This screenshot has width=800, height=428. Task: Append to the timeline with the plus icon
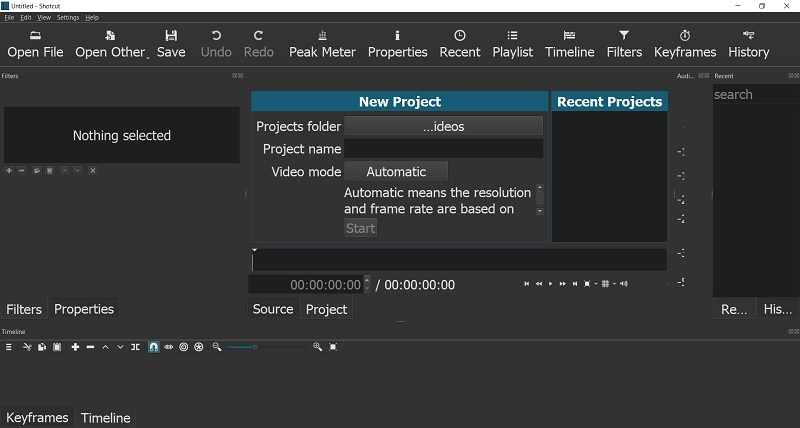(x=75, y=347)
